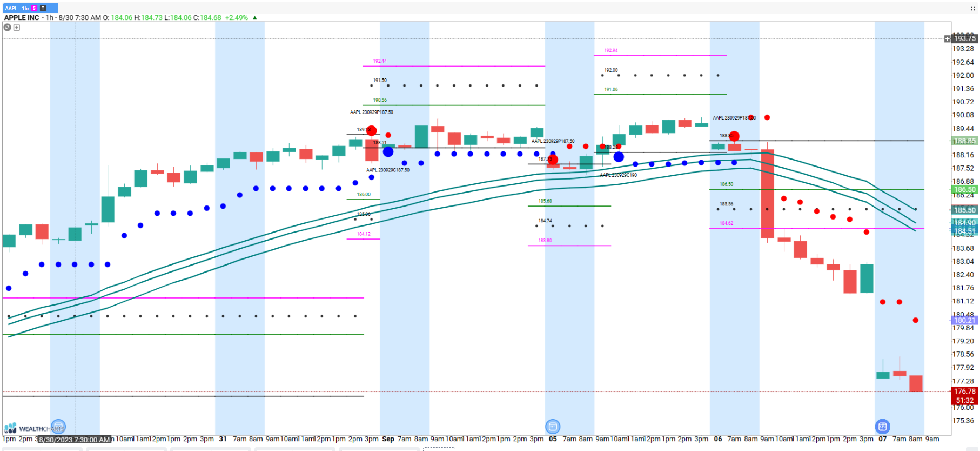Click the plus box icon under title

17,28
